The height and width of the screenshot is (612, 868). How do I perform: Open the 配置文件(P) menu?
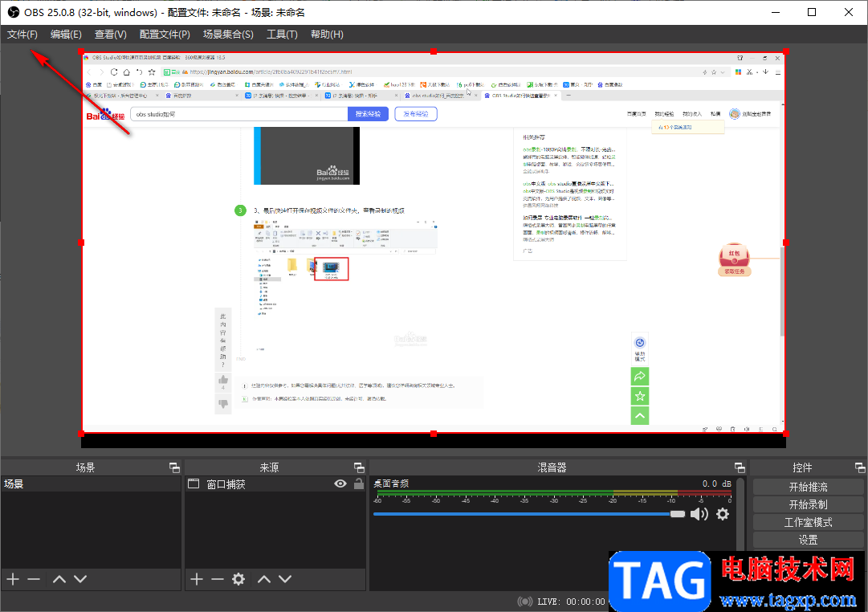point(165,35)
